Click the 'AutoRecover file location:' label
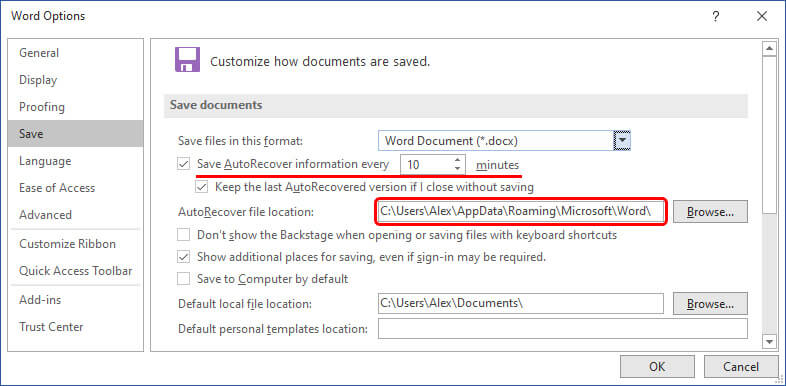Image resolution: width=786 pixels, height=386 pixels. [246, 212]
